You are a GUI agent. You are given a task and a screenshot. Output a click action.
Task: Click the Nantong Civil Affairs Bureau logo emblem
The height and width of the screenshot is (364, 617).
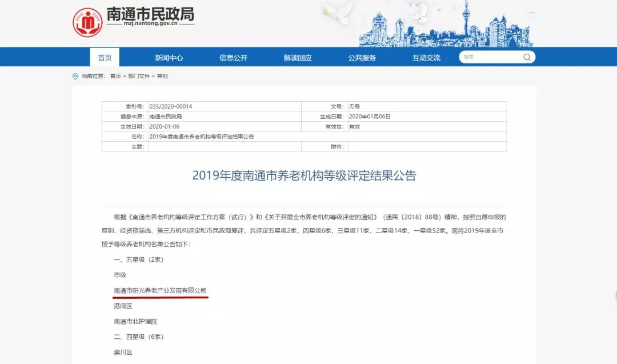click(x=87, y=22)
